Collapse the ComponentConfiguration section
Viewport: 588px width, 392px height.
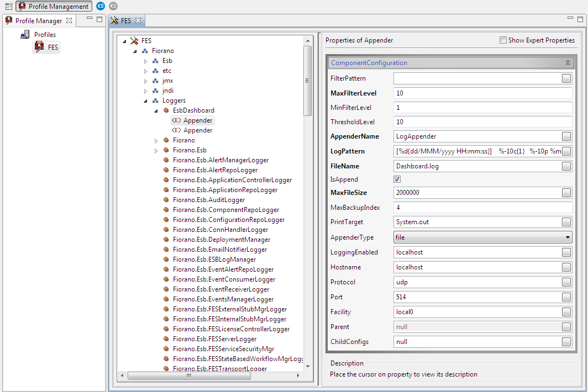coord(568,63)
